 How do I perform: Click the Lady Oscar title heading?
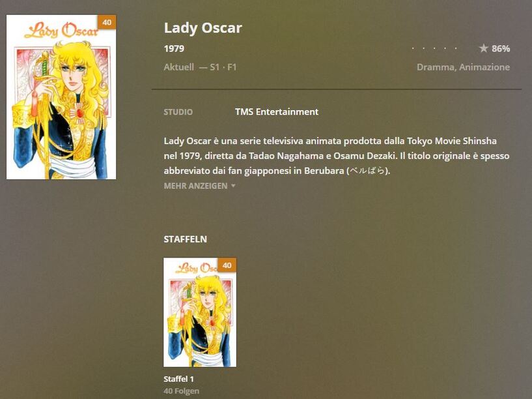(x=203, y=28)
